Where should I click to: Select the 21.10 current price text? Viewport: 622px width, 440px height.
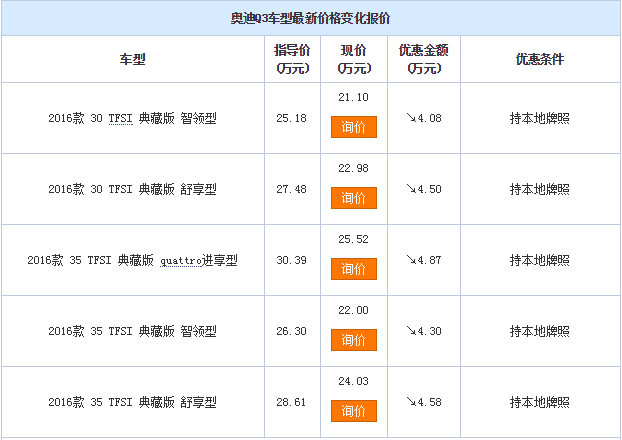point(353,97)
